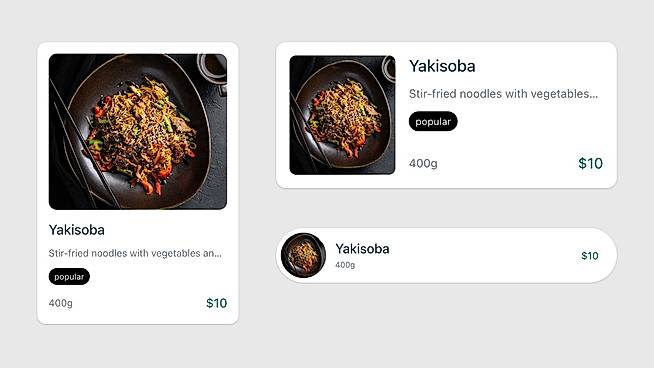Viewport: 654px width, 368px height.
Task: Select the vertical Yakisoba card background
Action: click(x=138, y=183)
